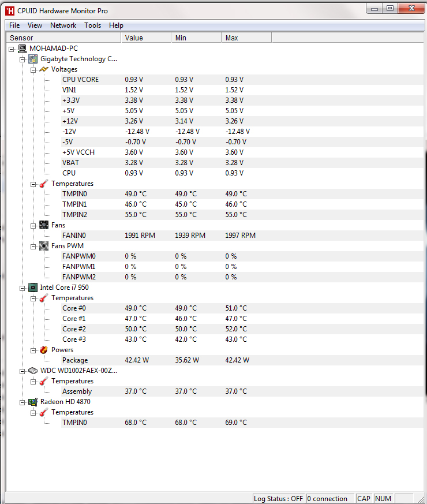Click the WDC hard drive icon
This screenshot has height=504, width=427.
pos(33,371)
